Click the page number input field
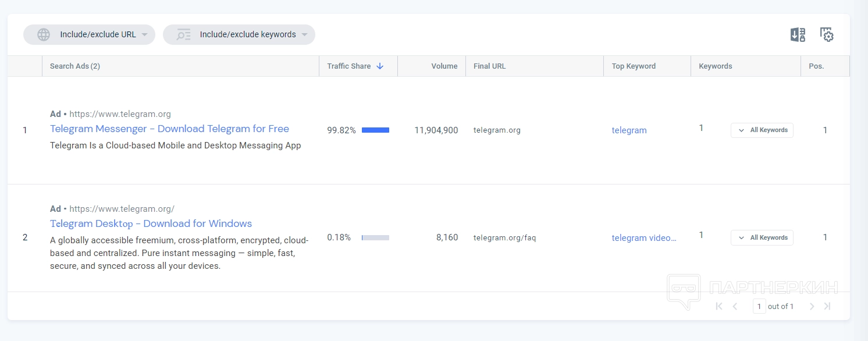The height and width of the screenshot is (341, 868). click(x=759, y=306)
